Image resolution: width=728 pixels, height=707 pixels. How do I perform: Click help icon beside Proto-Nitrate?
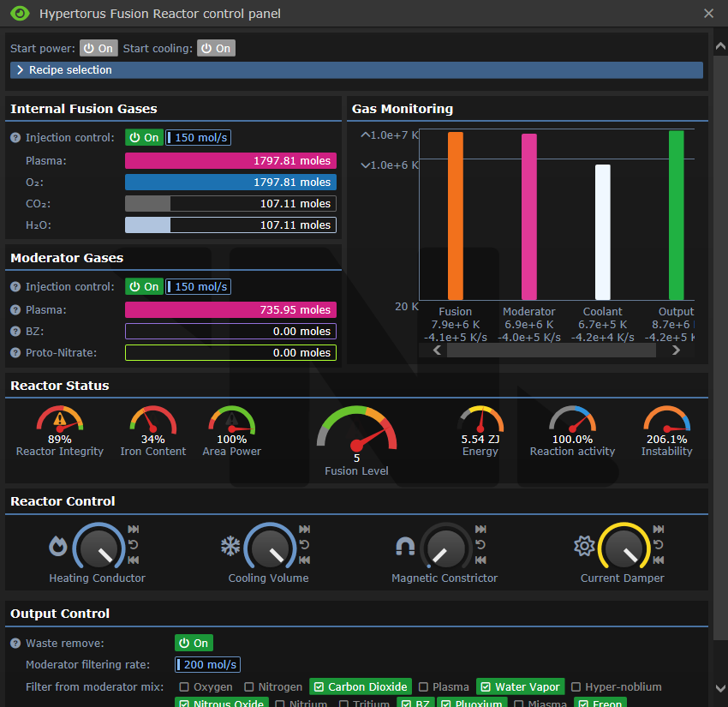[15, 352]
